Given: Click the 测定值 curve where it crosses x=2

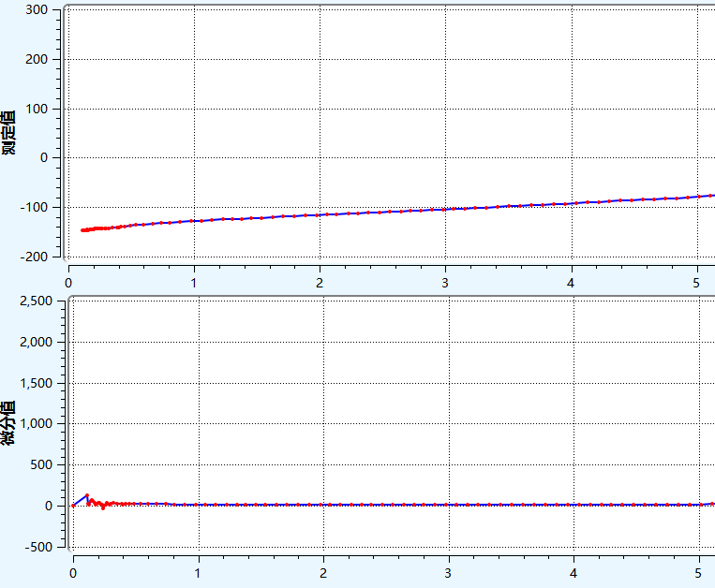Looking at the screenshot, I should [x=320, y=214].
